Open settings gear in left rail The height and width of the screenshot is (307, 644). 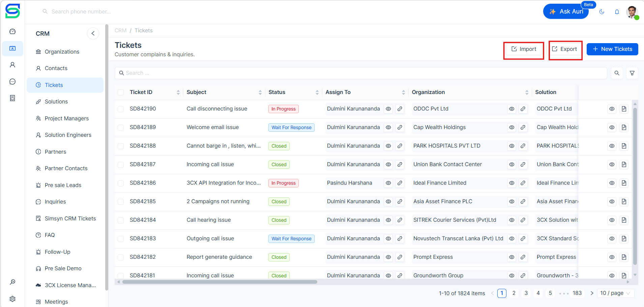tap(12, 299)
